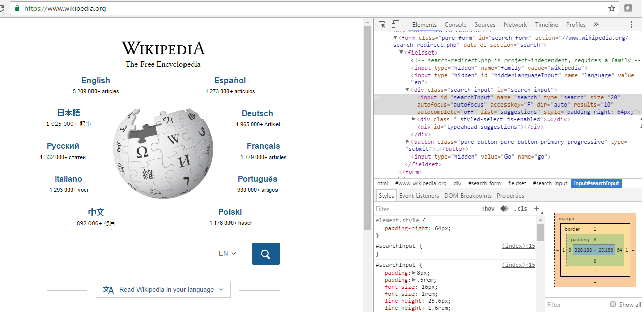Viewport: 644px width, 312px height.
Task: Click the (index):15 stylesheet link
Action: point(518,246)
